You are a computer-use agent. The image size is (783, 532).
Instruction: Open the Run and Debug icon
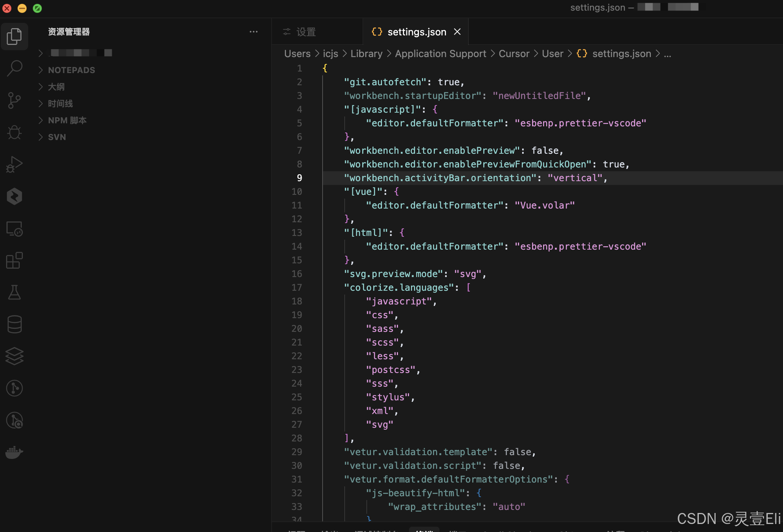click(x=14, y=164)
